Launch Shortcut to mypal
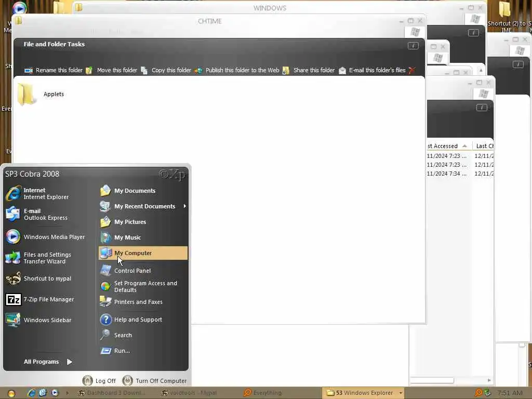 [x=46, y=278]
